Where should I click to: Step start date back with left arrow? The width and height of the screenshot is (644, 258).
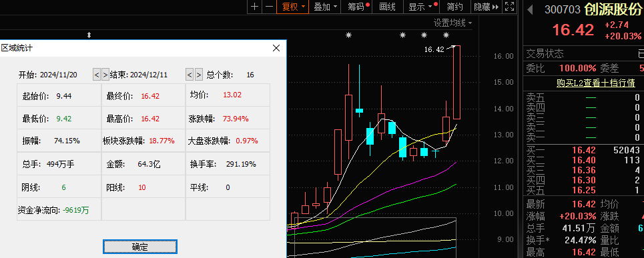pos(97,75)
